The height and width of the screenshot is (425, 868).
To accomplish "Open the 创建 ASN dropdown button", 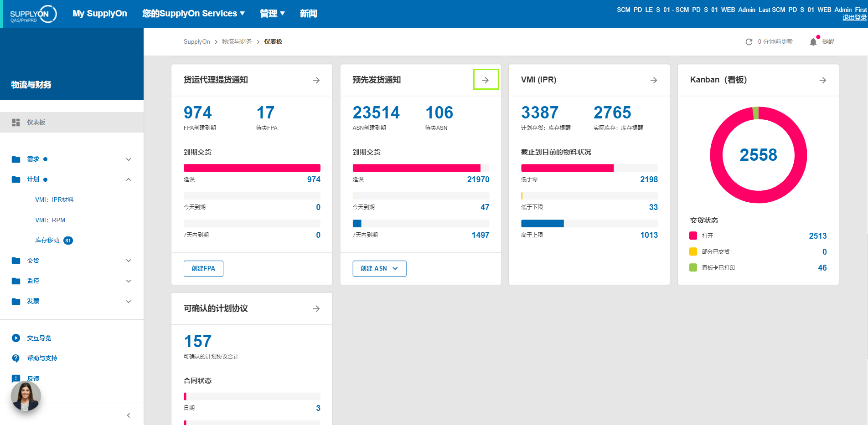I will pyautogui.click(x=379, y=268).
